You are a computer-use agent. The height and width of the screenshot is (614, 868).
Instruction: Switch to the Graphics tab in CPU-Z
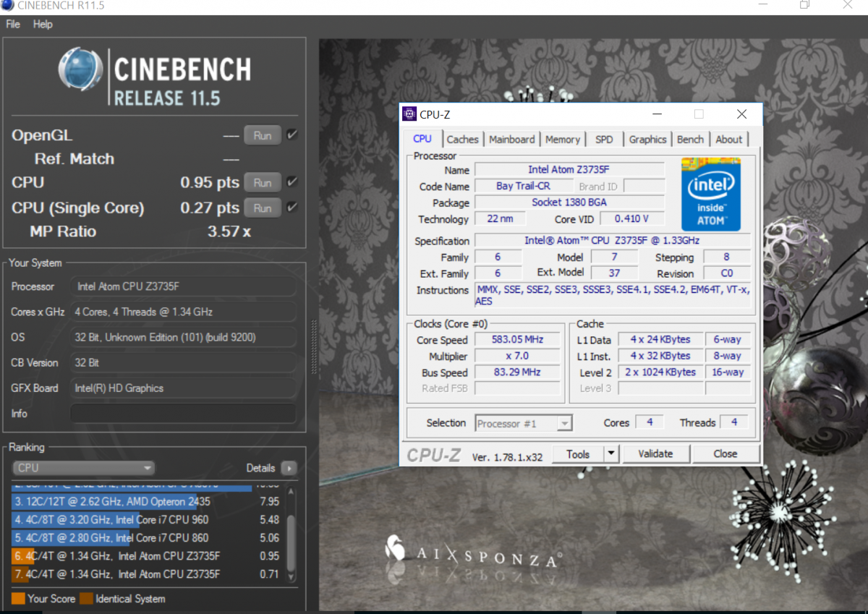[647, 140]
